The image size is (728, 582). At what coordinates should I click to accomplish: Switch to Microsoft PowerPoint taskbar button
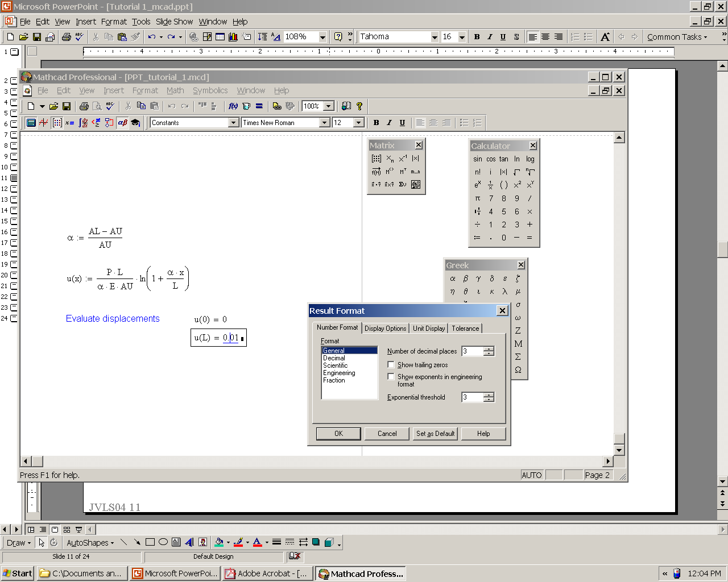tap(175, 573)
